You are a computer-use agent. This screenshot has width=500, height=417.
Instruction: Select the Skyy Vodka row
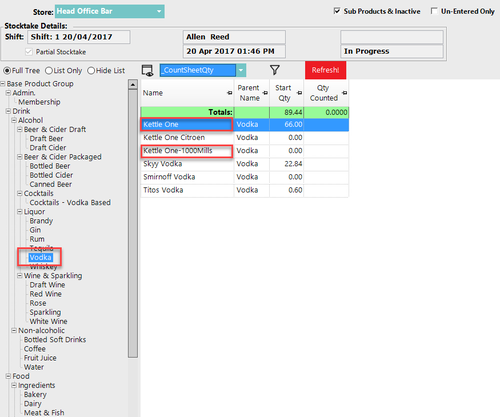click(x=245, y=164)
